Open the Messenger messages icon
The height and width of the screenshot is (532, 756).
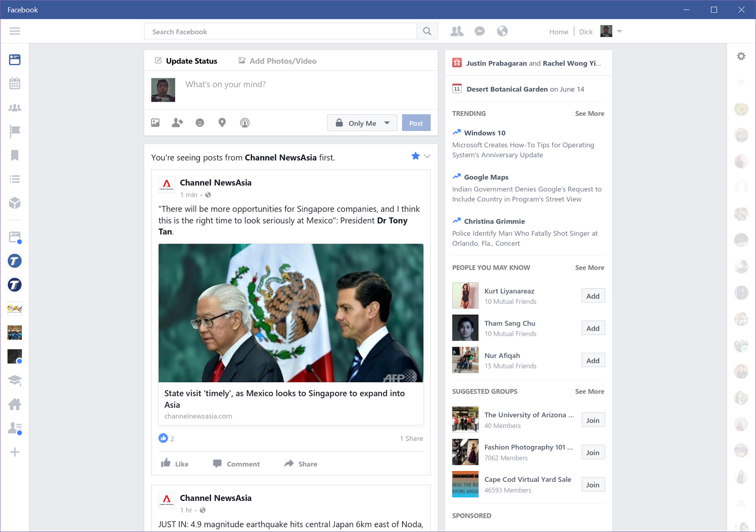(x=480, y=31)
